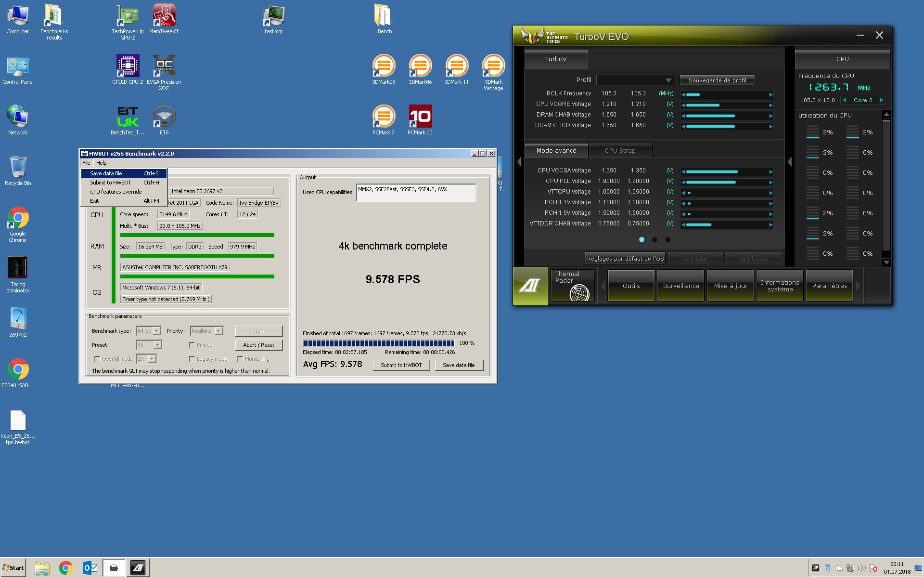This screenshot has width=924, height=578.
Task: Open the MemTweakIt desktop shortcut
Action: (164, 19)
